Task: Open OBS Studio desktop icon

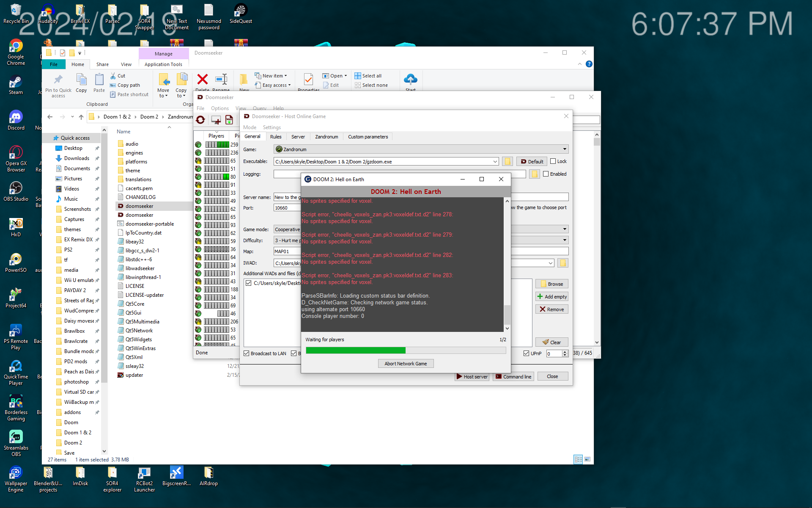Action: coord(16,191)
